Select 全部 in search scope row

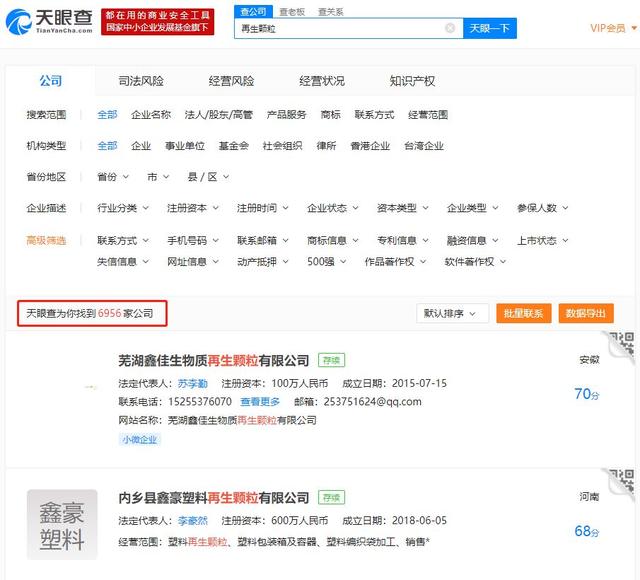click(x=107, y=115)
